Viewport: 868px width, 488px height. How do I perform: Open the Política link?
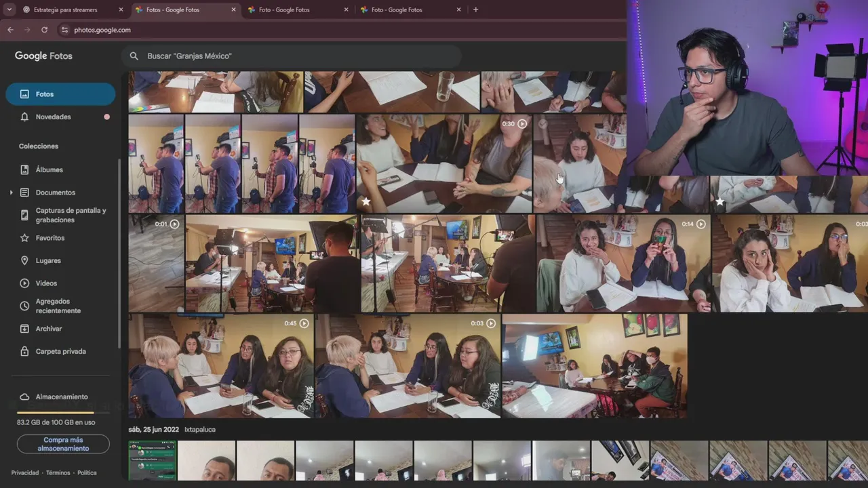click(87, 472)
